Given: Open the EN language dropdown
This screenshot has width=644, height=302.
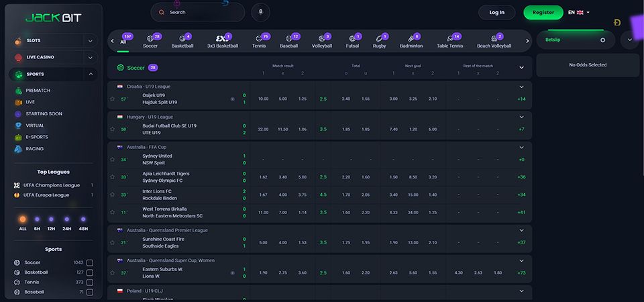Looking at the screenshot, I should click(578, 12).
